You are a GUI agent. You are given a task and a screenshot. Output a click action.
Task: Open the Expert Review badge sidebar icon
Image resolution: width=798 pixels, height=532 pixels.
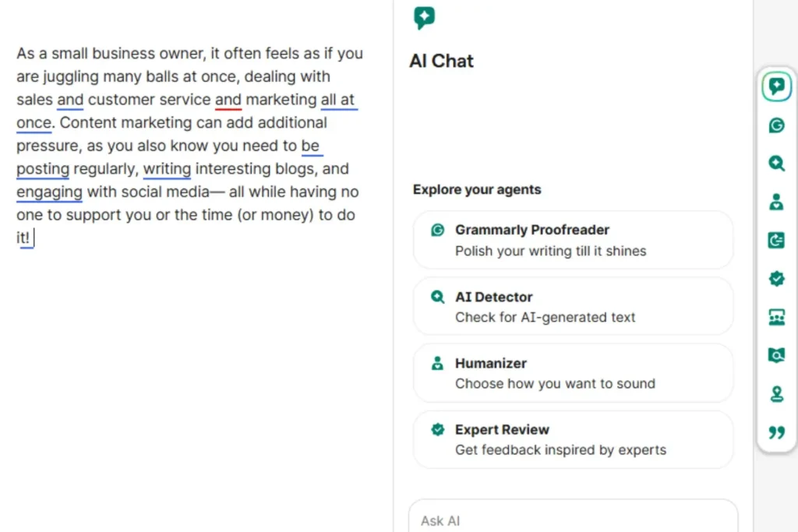pos(776,279)
